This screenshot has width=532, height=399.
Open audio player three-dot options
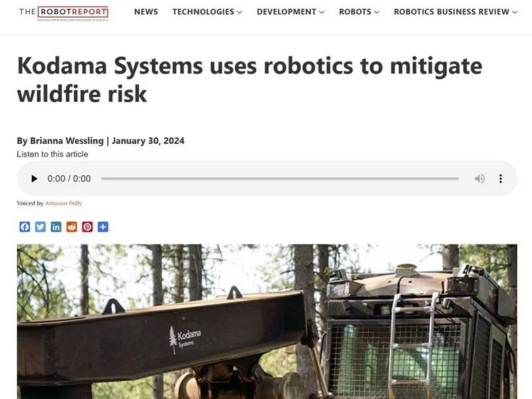(x=501, y=179)
